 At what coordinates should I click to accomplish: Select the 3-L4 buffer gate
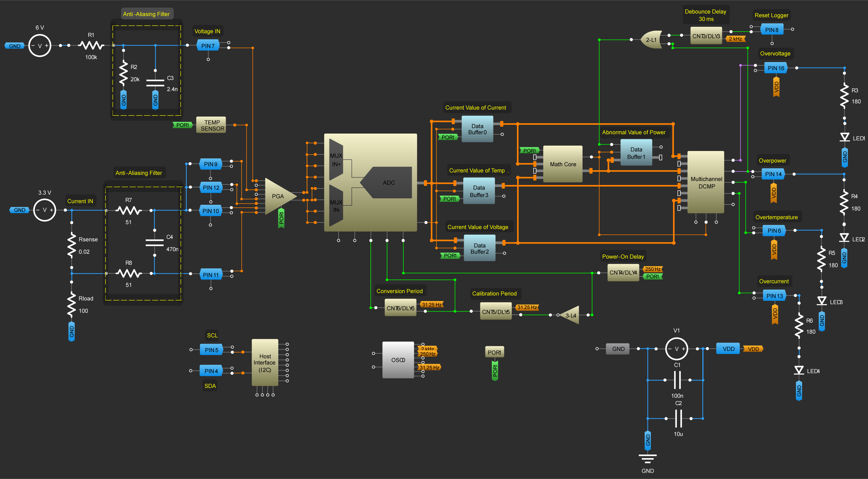(571, 316)
